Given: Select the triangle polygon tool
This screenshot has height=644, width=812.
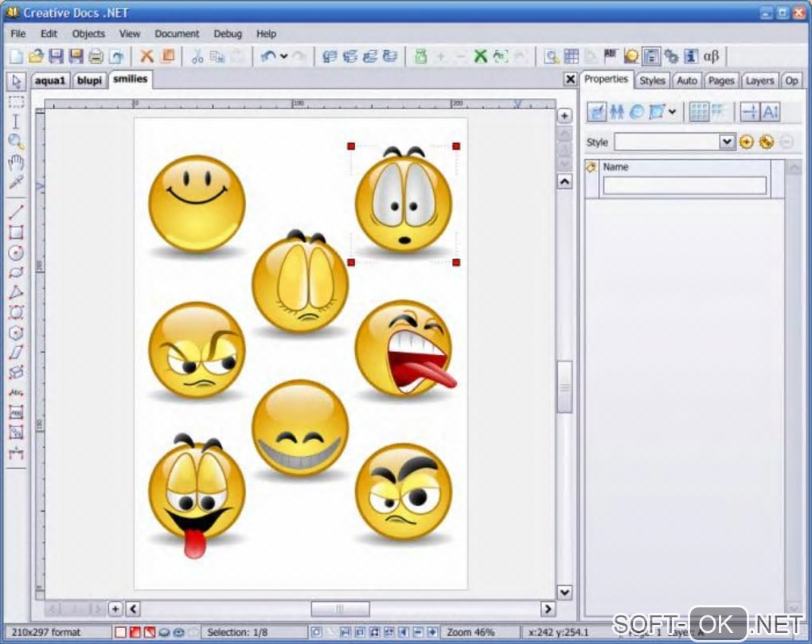Looking at the screenshot, I should coord(16,292).
